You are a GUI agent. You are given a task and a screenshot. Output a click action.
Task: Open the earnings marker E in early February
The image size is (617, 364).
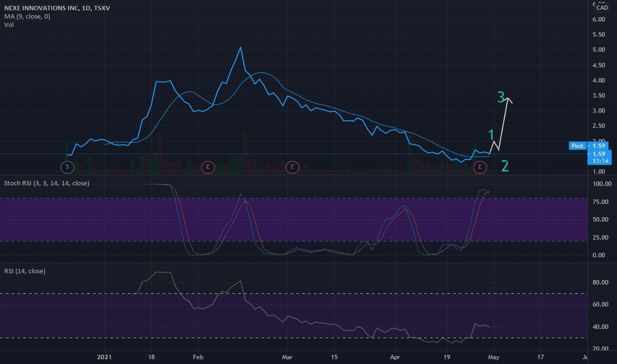[208, 167]
